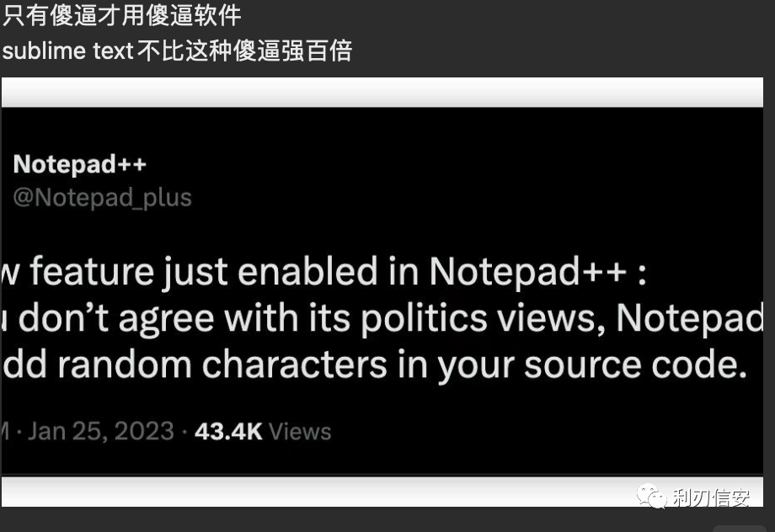The width and height of the screenshot is (775, 532).
Task: Click the words source code in tweet
Action: 636,365
